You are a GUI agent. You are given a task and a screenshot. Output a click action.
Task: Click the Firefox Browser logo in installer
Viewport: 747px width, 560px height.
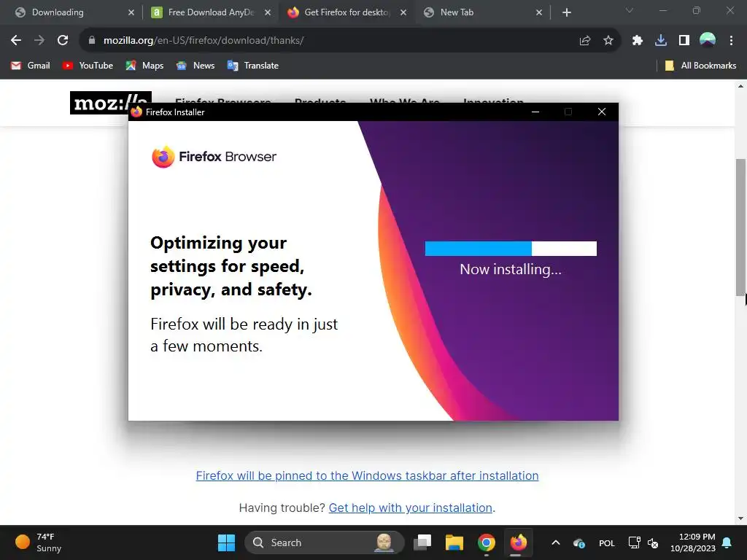214,157
